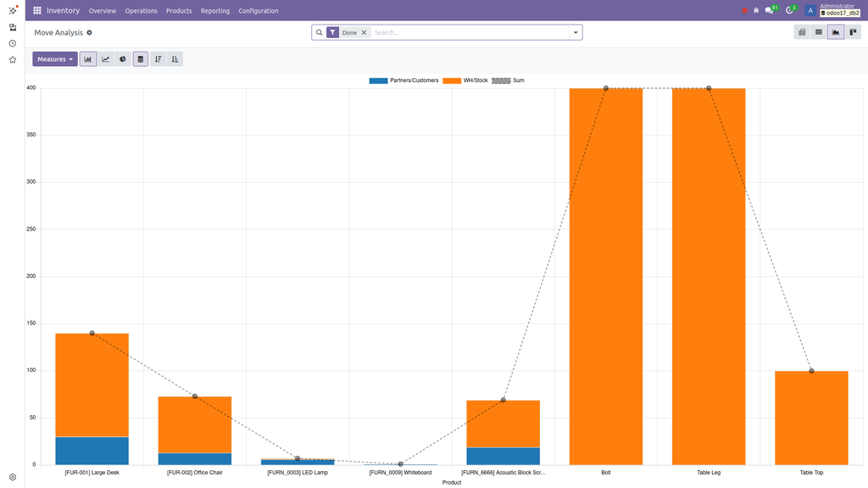Toggle the stacked bars option
The image size is (868, 488).
(141, 59)
